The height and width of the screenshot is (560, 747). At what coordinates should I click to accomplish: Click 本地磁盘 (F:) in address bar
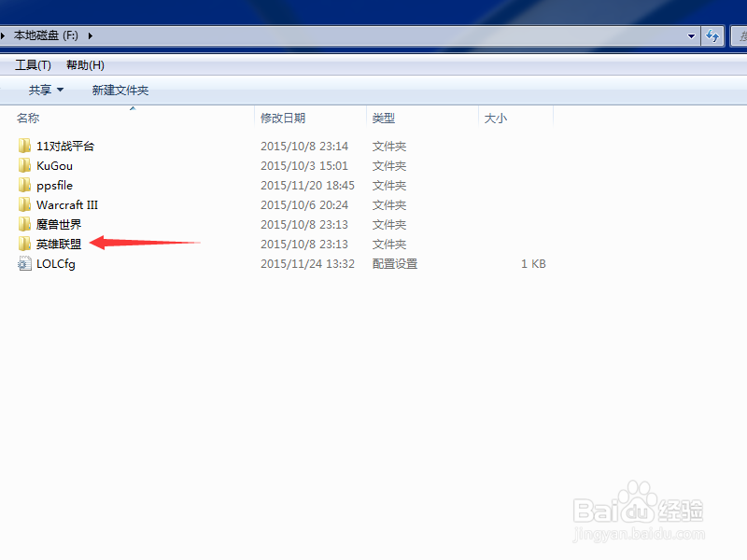[46, 35]
